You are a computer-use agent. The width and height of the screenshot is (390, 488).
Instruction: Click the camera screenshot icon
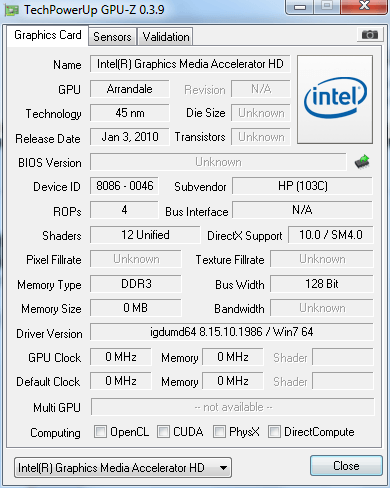[x=370, y=34]
